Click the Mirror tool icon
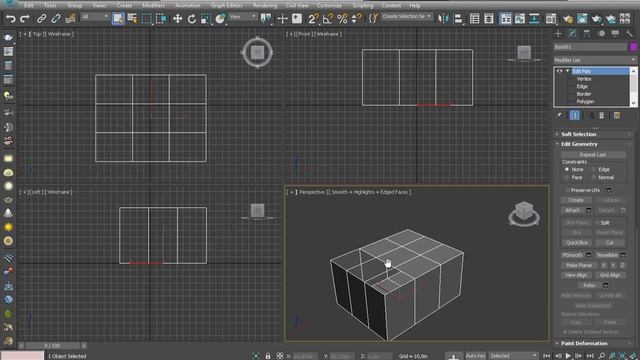Screen dimensions: 640x360 443,19
